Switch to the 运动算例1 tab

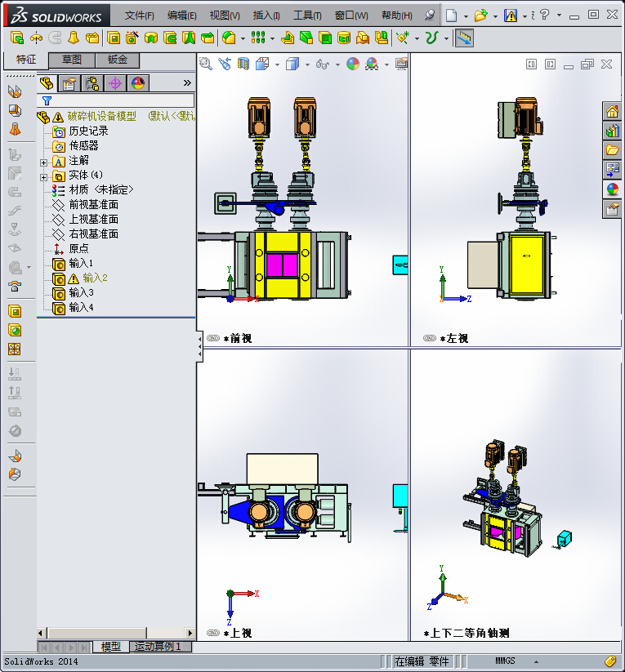pos(158,647)
